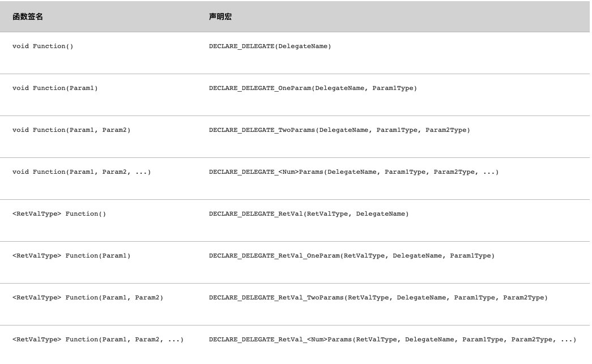Click void Function(Param1, Param2, ...) cell
The width and height of the screenshot is (592, 364).
[82, 172]
